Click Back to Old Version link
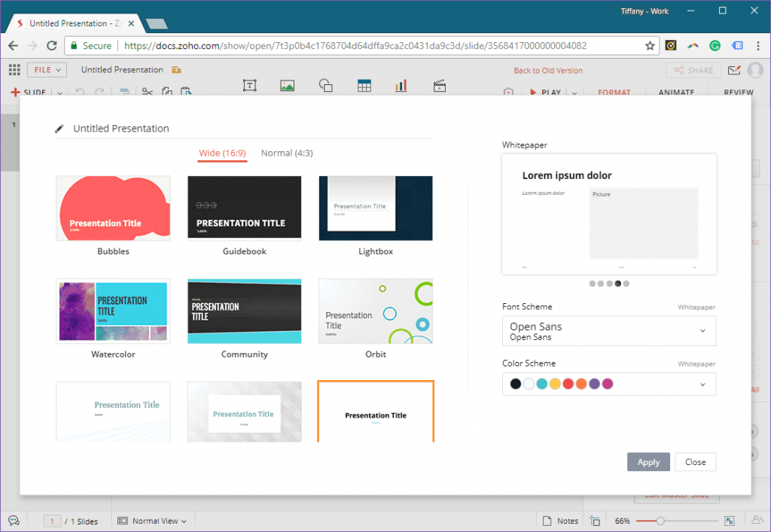The width and height of the screenshot is (771, 532). [548, 69]
